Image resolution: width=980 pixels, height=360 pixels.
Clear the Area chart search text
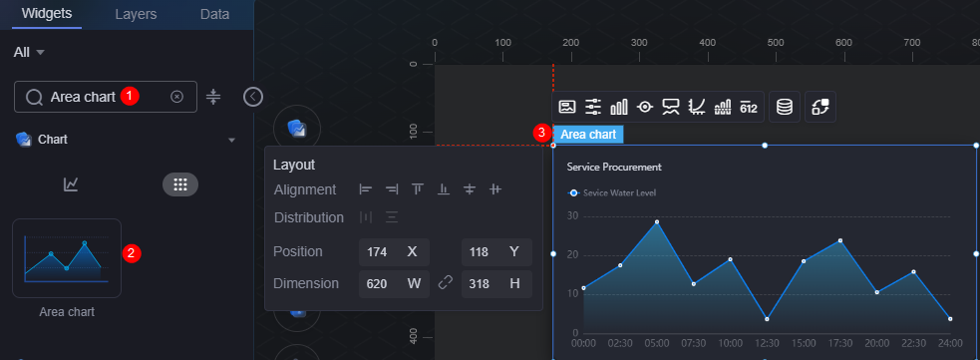pyautogui.click(x=176, y=97)
